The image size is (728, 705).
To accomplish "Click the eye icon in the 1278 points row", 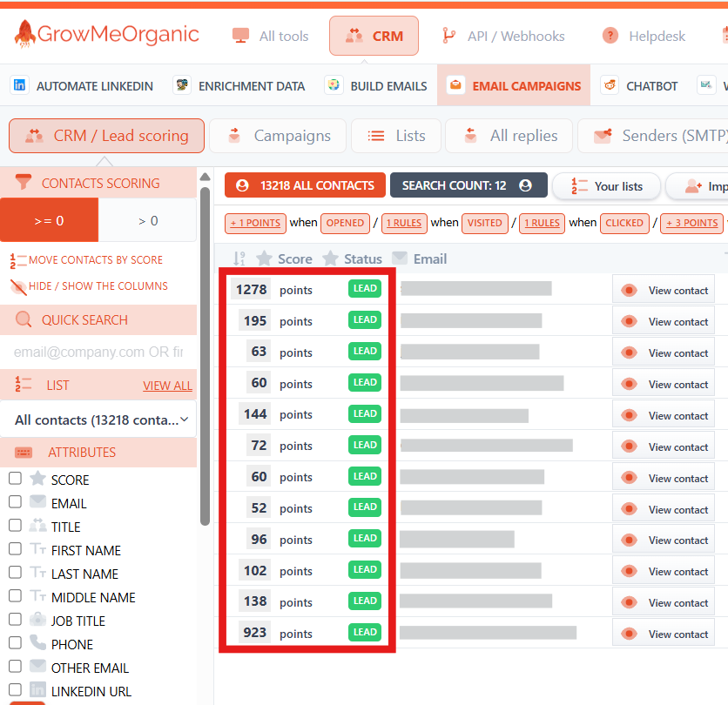I will [x=629, y=290].
